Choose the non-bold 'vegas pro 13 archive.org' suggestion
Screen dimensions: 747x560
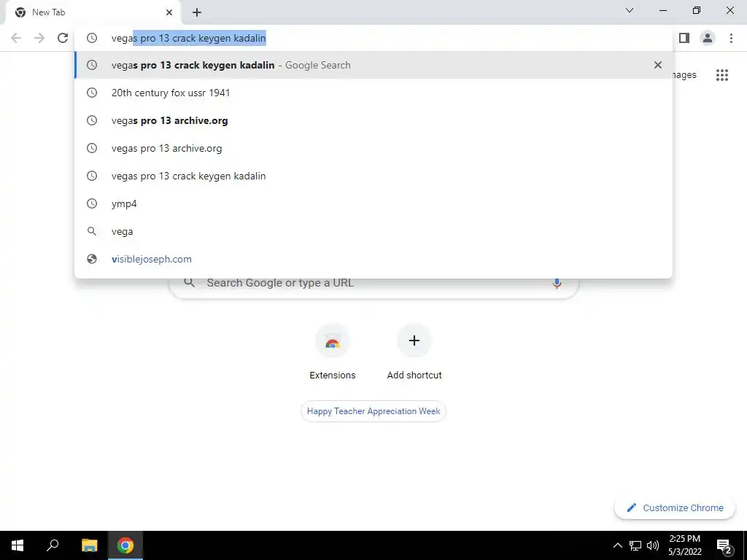(373, 148)
